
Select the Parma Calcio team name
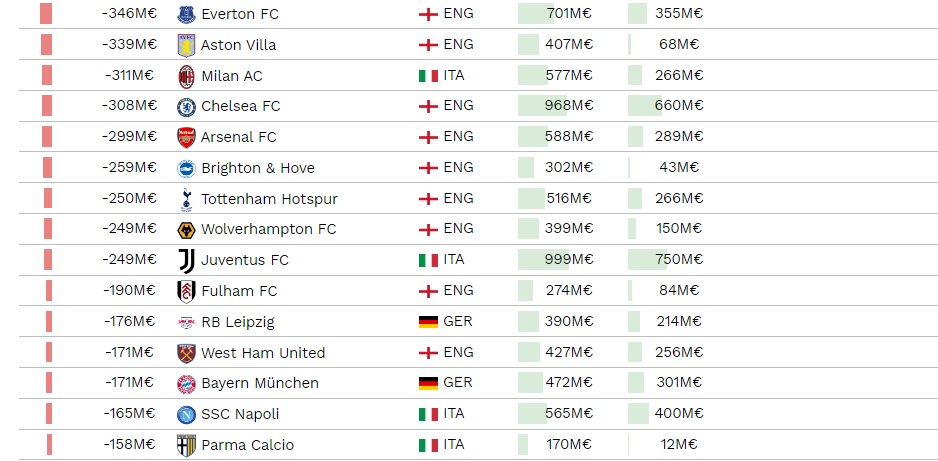(x=248, y=445)
